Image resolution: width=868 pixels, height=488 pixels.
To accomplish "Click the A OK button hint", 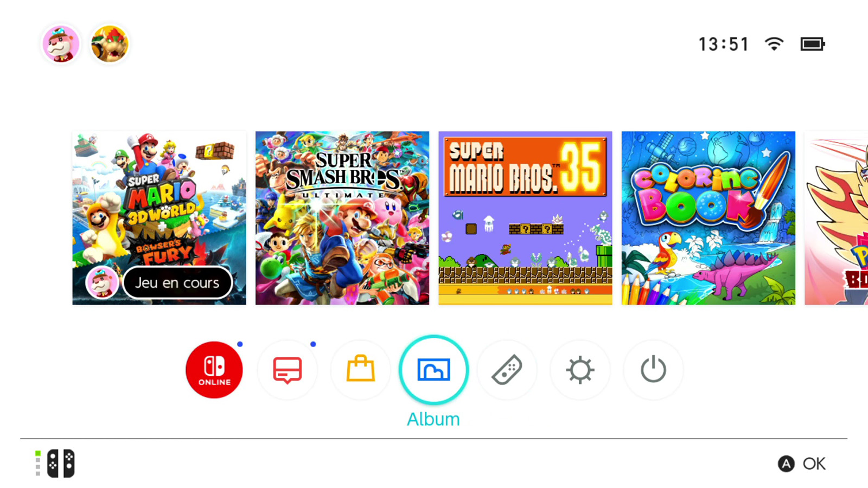I will 802,464.
